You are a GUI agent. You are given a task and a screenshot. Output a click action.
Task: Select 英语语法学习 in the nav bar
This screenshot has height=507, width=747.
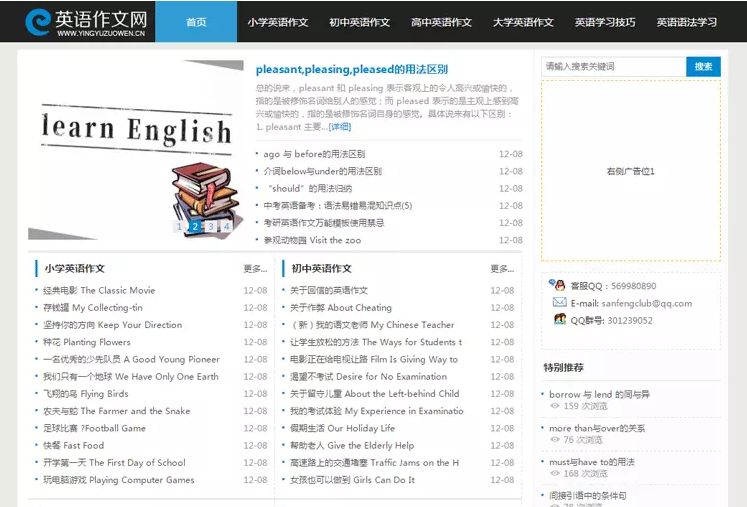coord(686,22)
